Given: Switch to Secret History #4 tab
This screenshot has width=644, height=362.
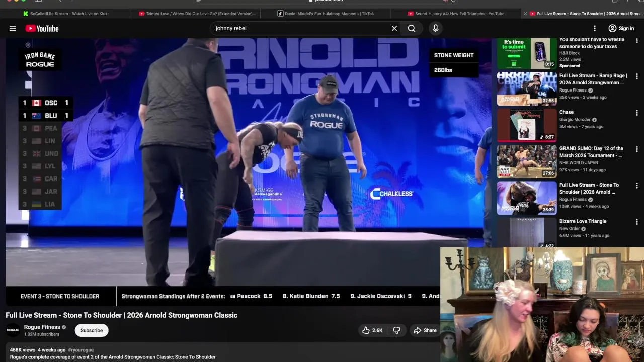Looking at the screenshot, I should pos(456,14).
